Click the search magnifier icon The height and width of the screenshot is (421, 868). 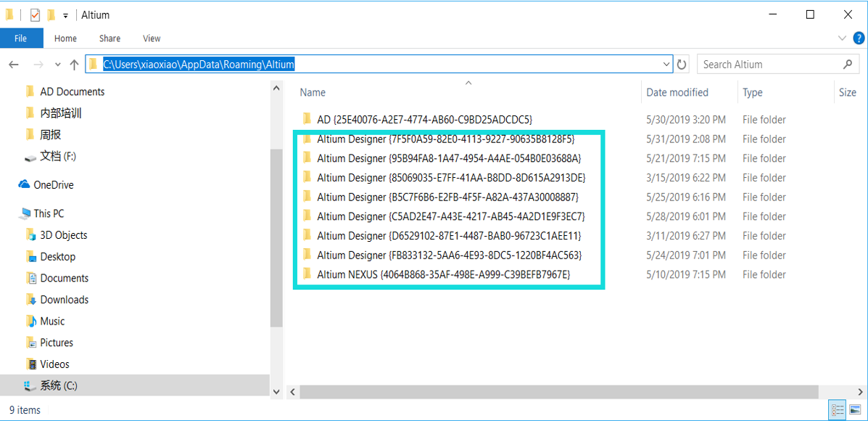(x=847, y=65)
